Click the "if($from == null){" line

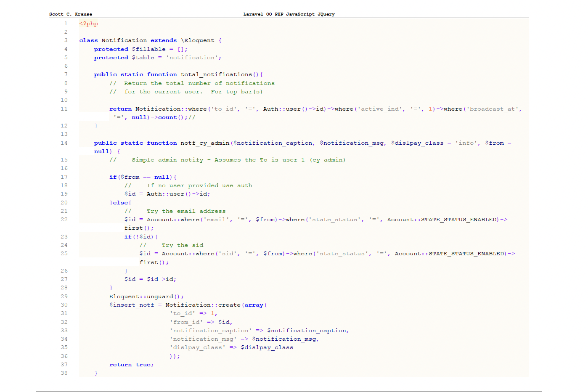coord(143,177)
